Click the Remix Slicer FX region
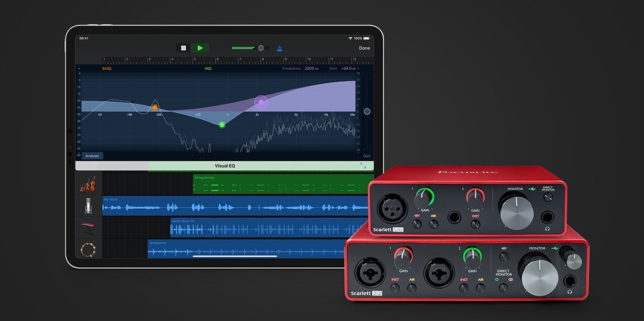This screenshot has height=321, width=644. pyautogui.click(x=268, y=228)
